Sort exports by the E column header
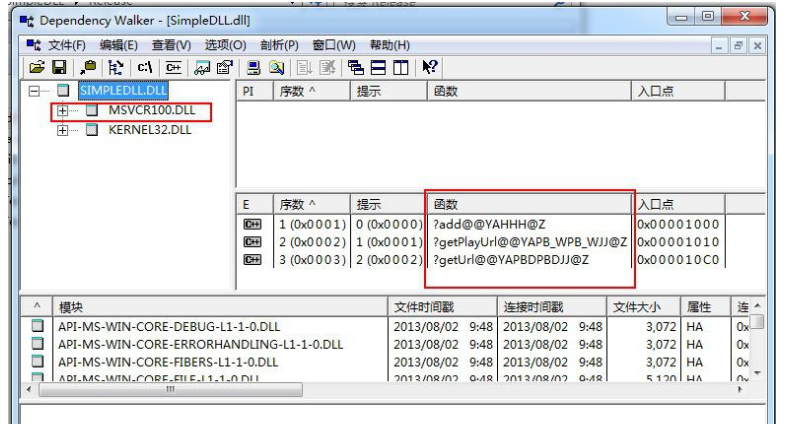 (255, 205)
